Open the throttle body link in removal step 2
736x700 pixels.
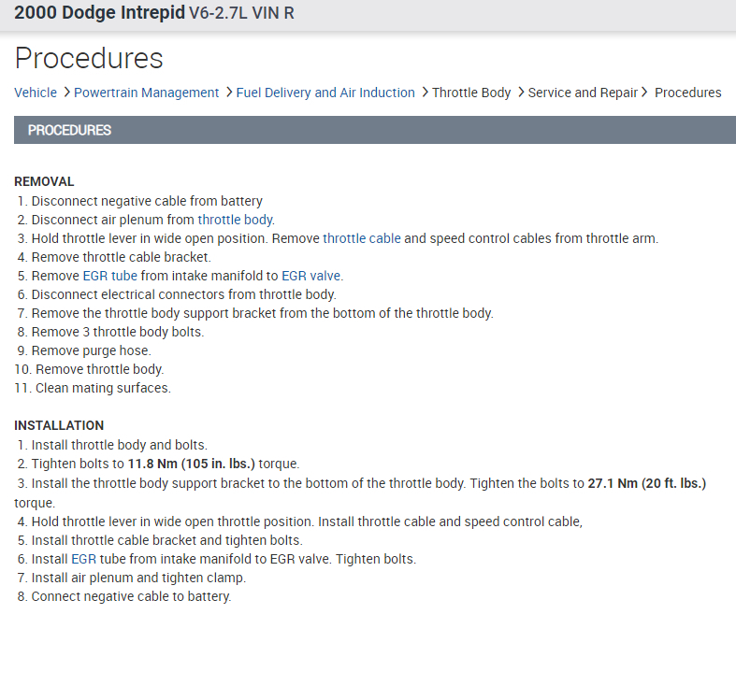click(x=236, y=220)
